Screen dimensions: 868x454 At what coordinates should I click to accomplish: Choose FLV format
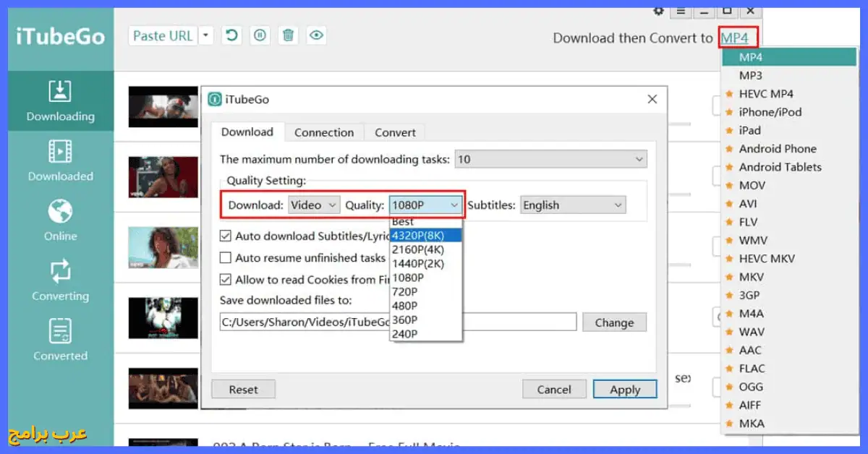point(788,222)
